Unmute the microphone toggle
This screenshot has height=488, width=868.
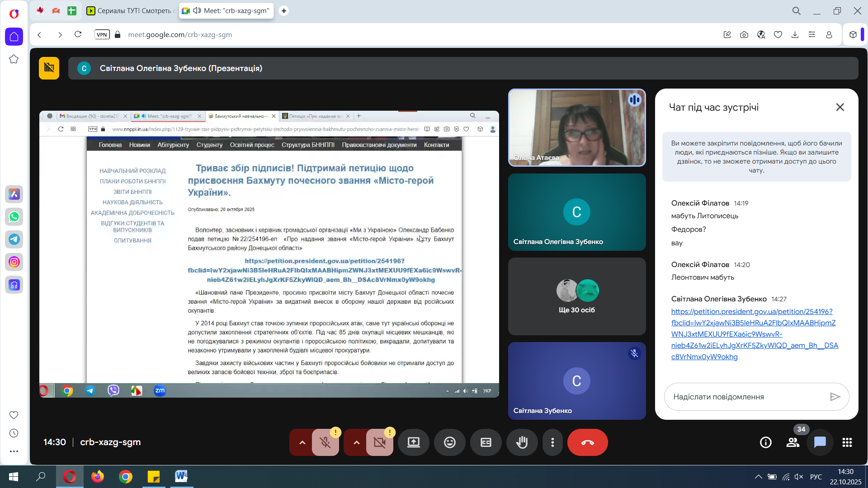click(325, 442)
